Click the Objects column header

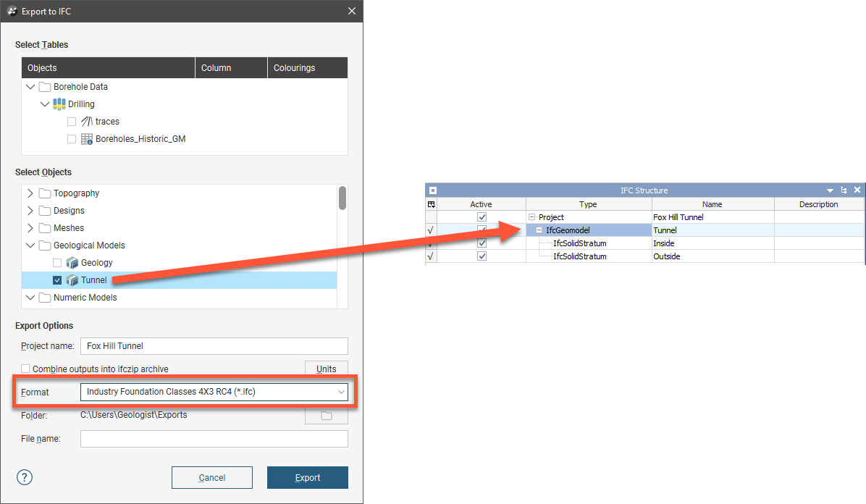(109, 67)
